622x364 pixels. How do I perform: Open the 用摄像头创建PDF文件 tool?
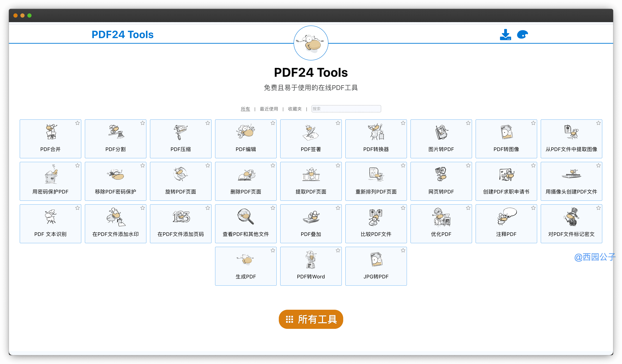(572, 181)
